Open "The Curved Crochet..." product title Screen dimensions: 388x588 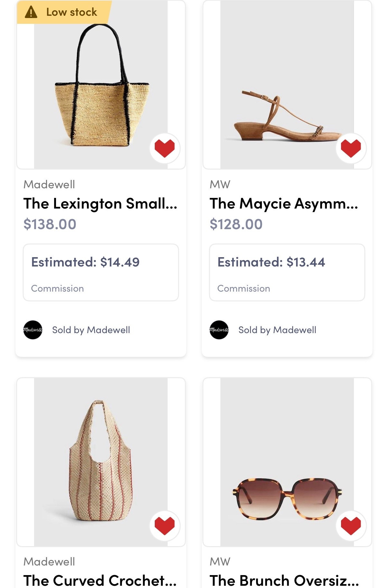click(x=100, y=580)
